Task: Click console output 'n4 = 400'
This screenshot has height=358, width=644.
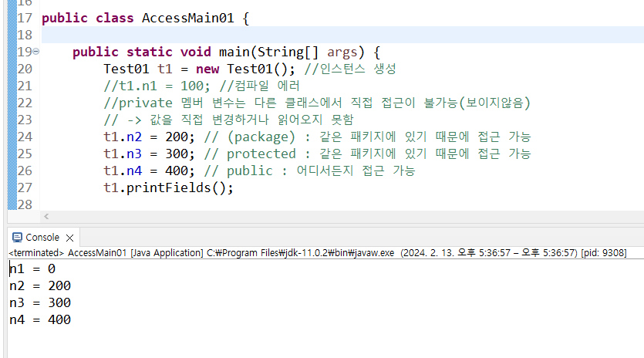Action: [x=40, y=319]
